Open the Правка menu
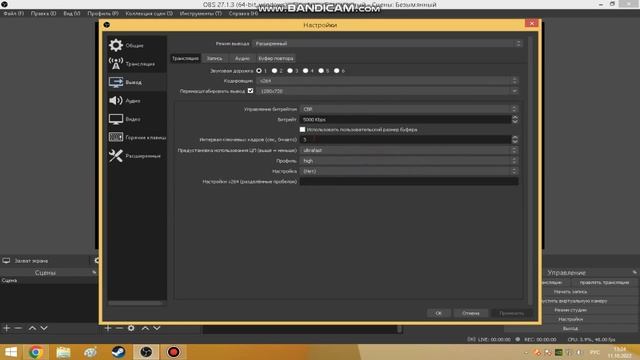This screenshot has width=640, height=360. coord(43,13)
